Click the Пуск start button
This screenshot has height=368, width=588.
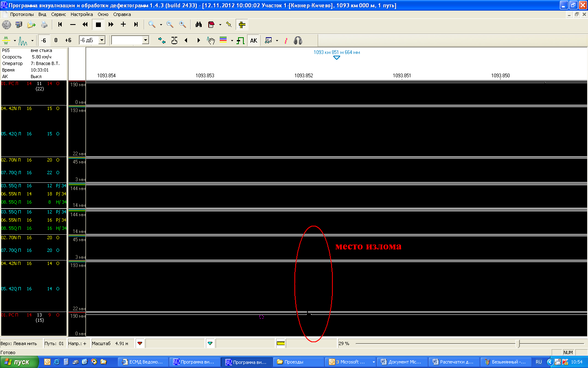coord(20,362)
